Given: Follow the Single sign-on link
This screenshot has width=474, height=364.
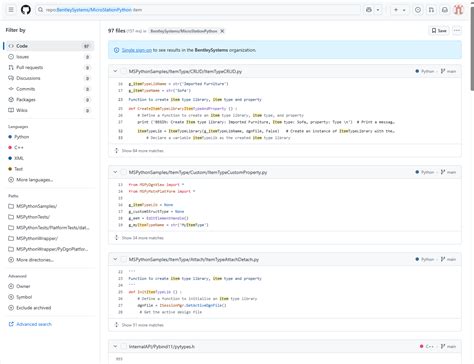Looking at the screenshot, I should [137, 50].
